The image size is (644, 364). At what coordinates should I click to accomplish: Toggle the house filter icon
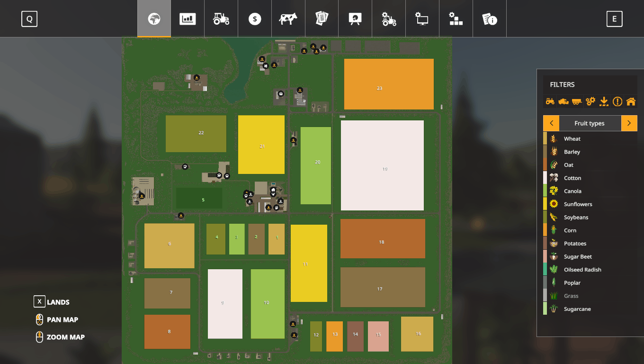pyautogui.click(x=631, y=101)
